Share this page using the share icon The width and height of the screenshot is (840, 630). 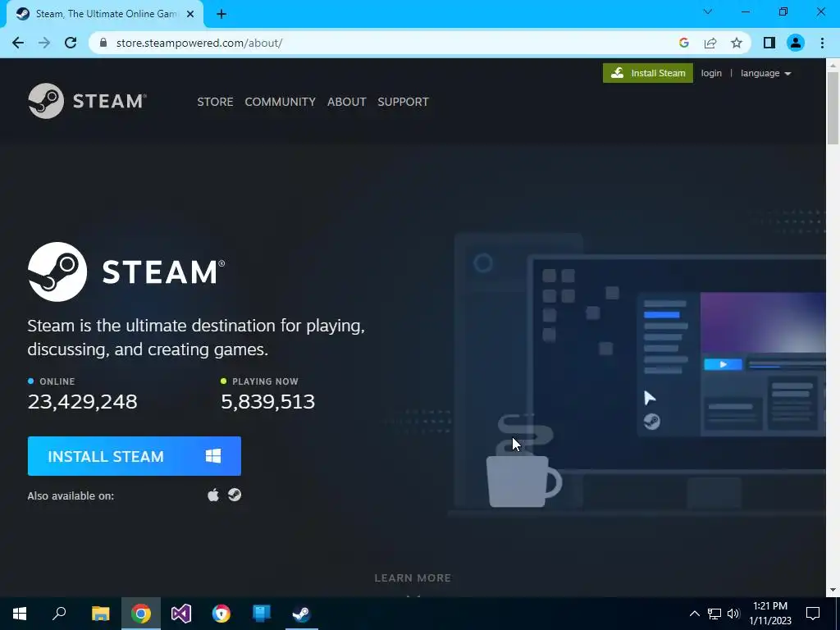click(x=710, y=43)
